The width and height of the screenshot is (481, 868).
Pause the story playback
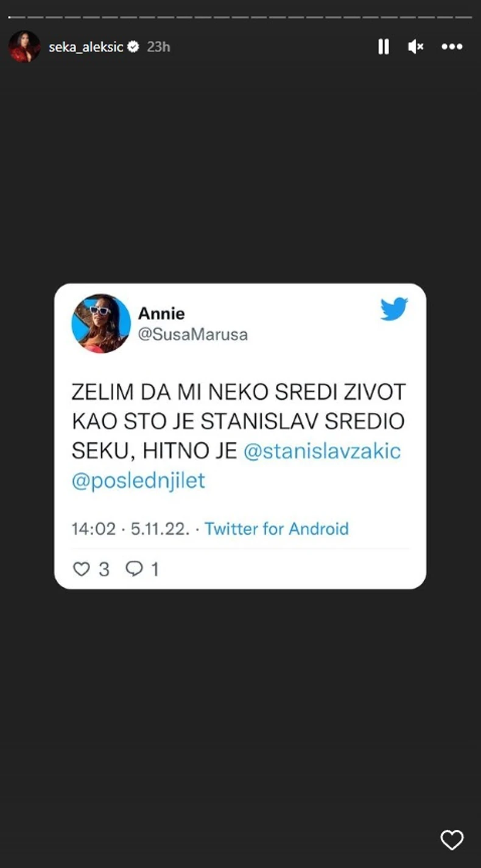point(384,47)
